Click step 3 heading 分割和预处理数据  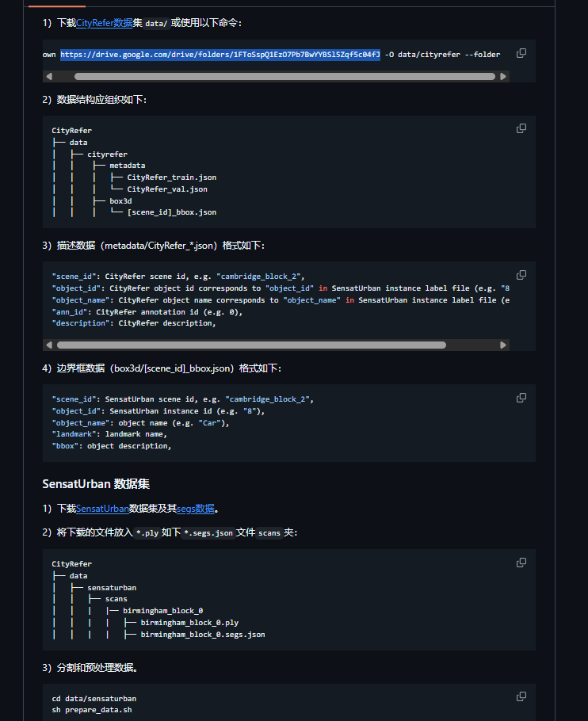tap(90, 668)
